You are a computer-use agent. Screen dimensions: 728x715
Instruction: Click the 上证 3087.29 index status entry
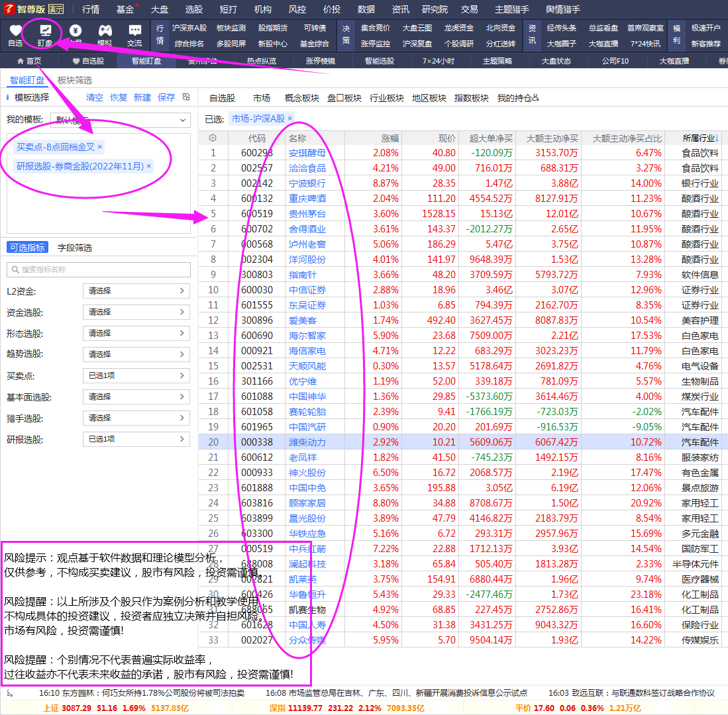(116, 708)
